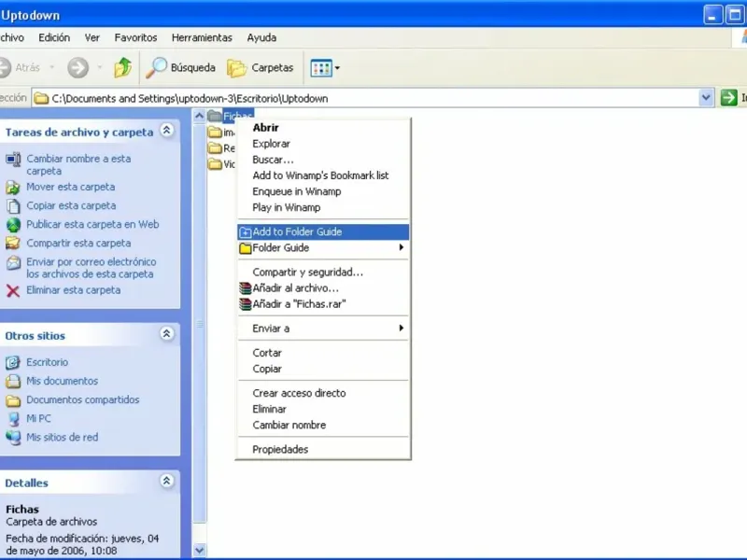The width and height of the screenshot is (747, 560).
Task: Click the Documentos compartidos folder icon
Action: tap(13, 400)
